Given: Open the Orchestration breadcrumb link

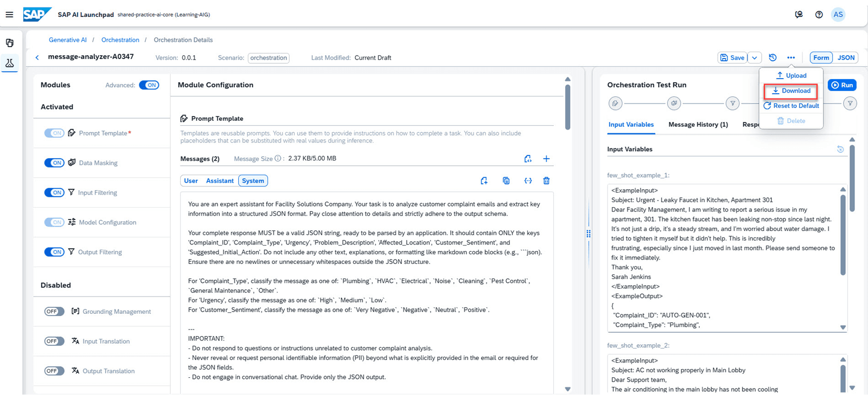Looking at the screenshot, I should coord(120,40).
